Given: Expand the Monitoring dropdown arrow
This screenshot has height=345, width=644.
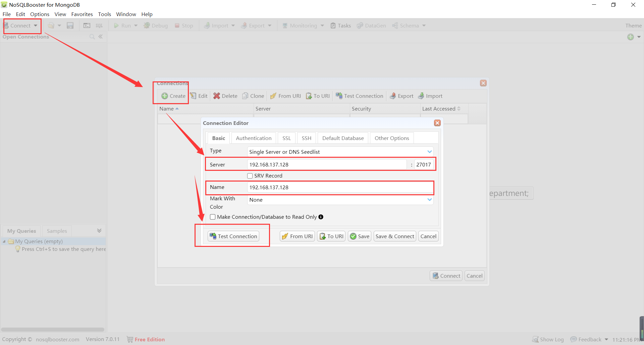Looking at the screenshot, I should pos(322,25).
